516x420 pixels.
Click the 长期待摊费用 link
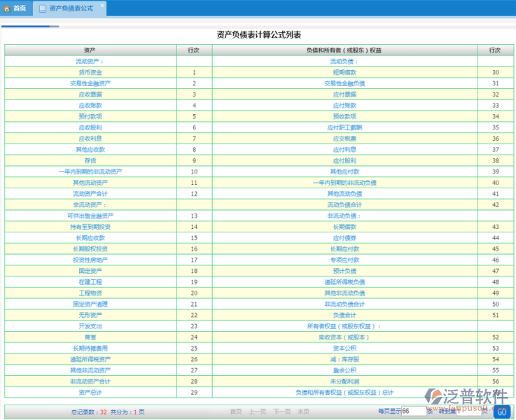pos(90,349)
